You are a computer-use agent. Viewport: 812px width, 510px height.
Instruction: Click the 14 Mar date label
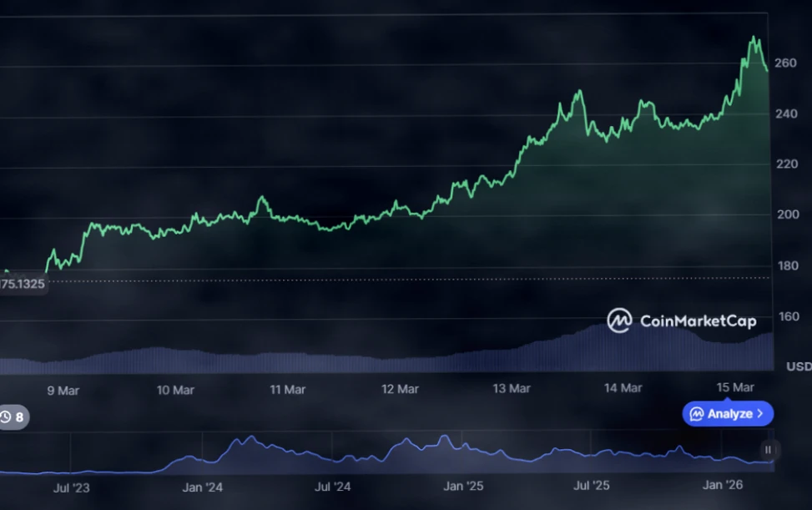tap(623, 388)
